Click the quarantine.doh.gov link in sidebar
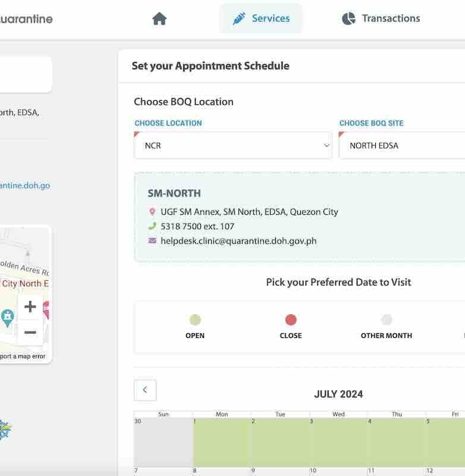This screenshot has height=476, width=465. (x=25, y=185)
